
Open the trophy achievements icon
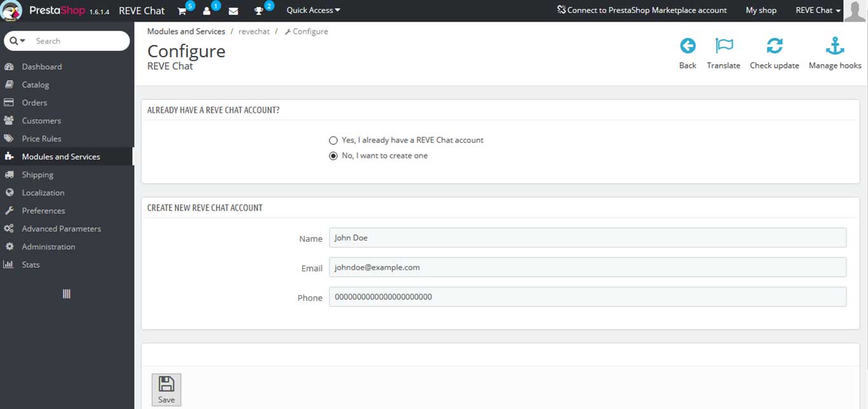[x=259, y=11]
